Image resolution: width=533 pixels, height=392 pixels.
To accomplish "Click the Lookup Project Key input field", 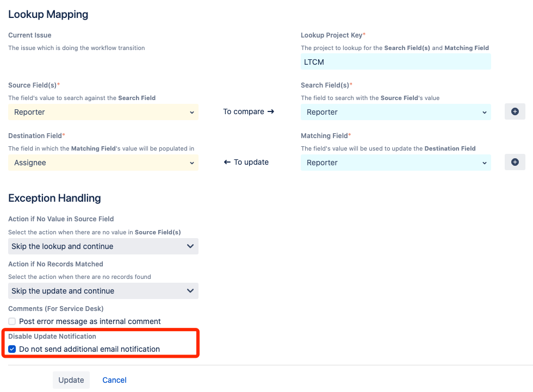I will [395, 62].
